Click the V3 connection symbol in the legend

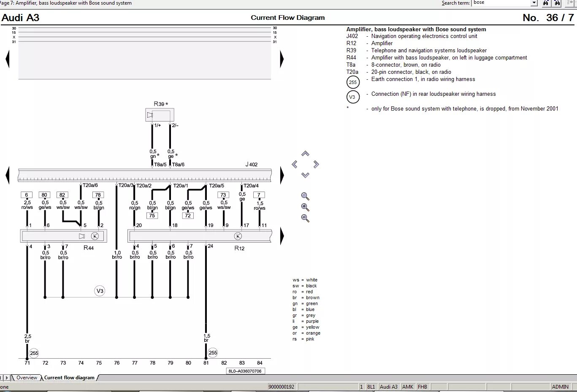click(353, 97)
